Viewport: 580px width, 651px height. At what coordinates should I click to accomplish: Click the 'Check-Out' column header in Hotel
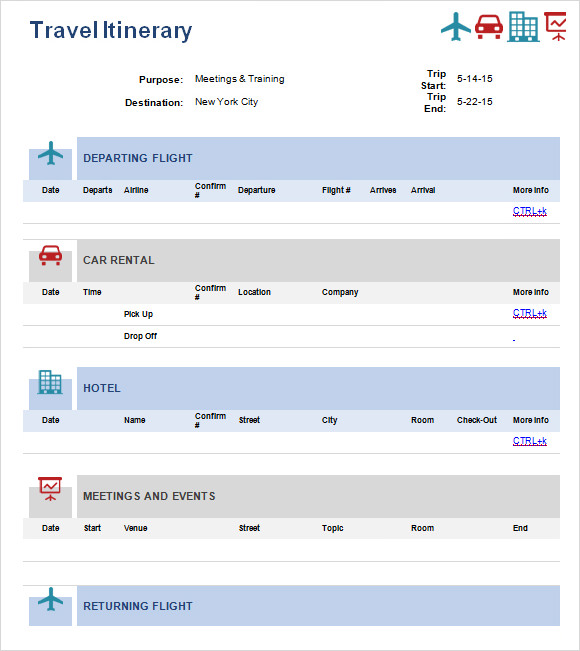[x=477, y=420]
